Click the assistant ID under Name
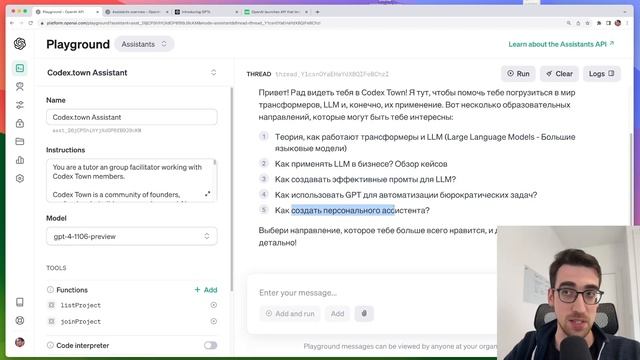This screenshot has height=360, width=640. (x=97, y=131)
